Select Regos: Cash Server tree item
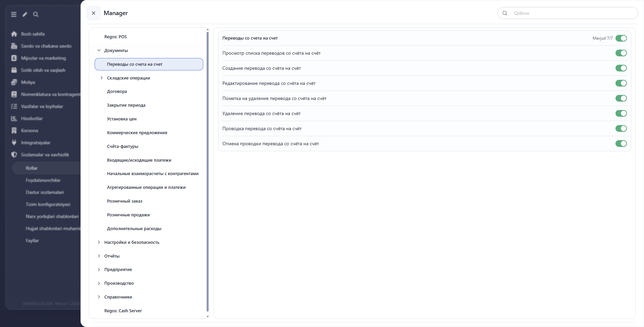The image size is (644, 327). point(148,311)
